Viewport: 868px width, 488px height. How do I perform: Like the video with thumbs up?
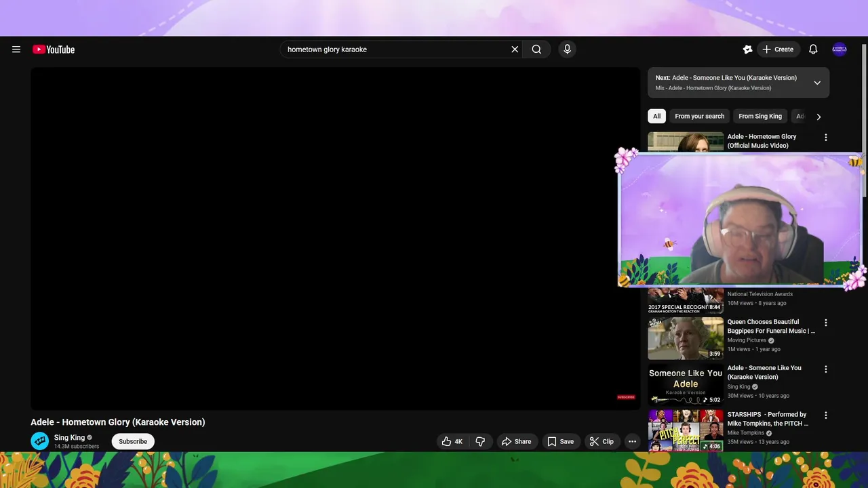pos(452,441)
